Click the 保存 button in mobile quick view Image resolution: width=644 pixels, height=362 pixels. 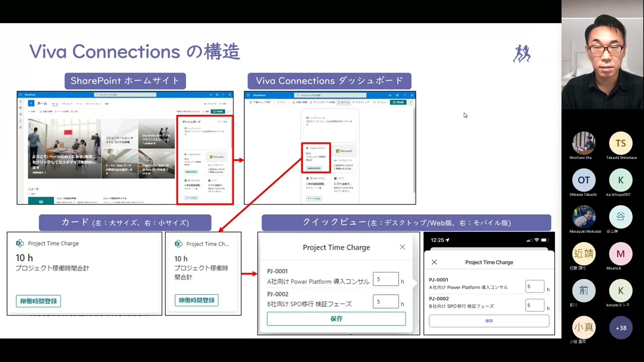(x=489, y=321)
